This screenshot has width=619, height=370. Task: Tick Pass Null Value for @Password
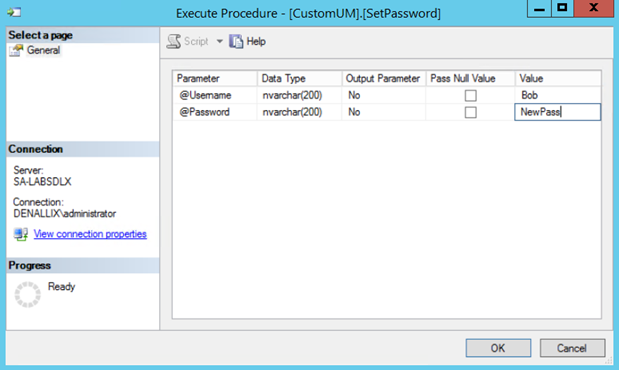[471, 113]
